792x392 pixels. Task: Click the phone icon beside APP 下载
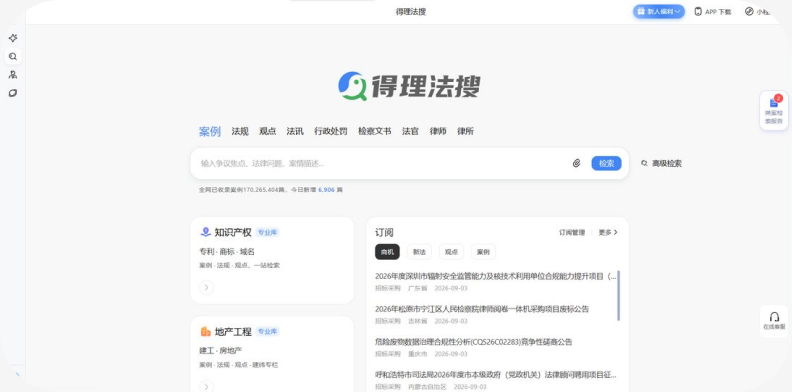[698, 12]
